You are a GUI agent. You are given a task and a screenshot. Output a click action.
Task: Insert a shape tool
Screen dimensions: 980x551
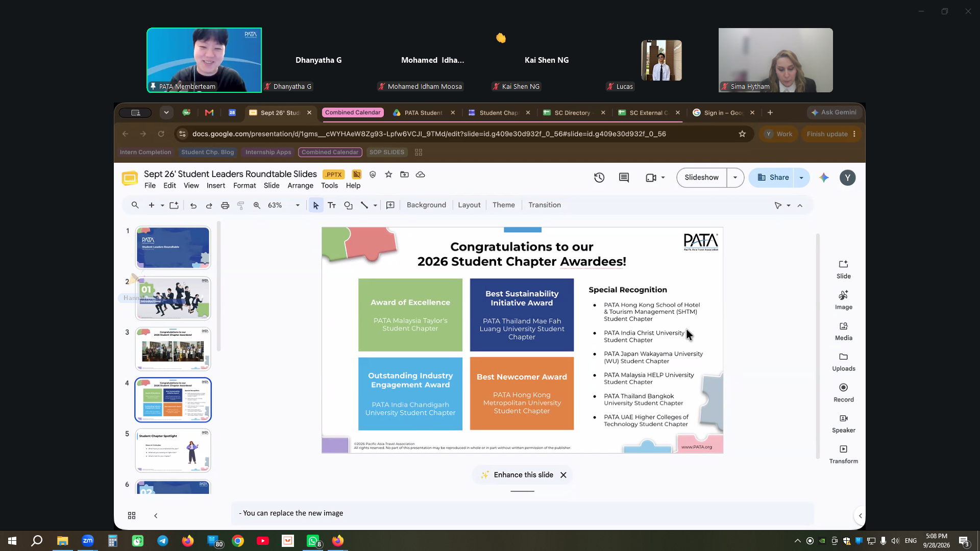pos(348,205)
